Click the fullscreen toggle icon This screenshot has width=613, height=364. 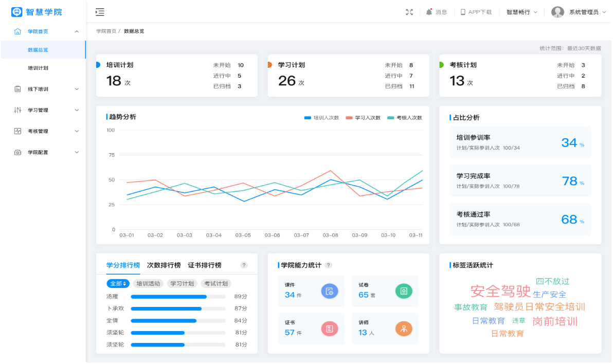409,12
